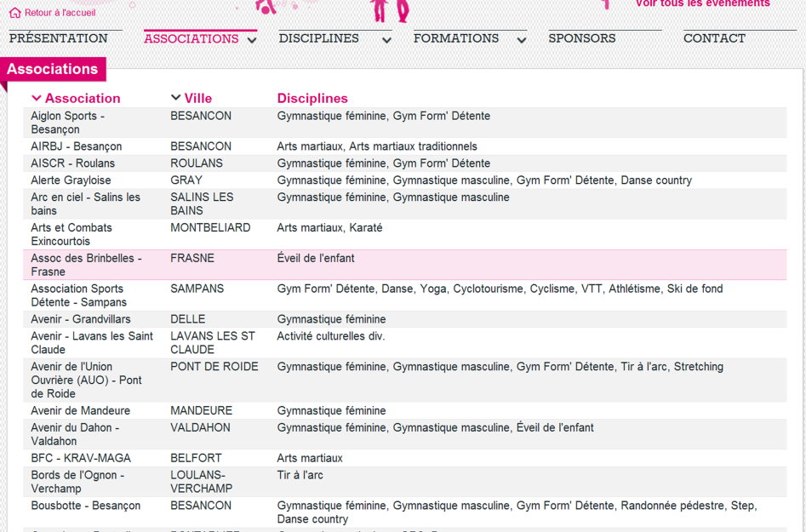The width and height of the screenshot is (806, 532).
Task: Click the GRAY city cell
Action: click(186, 180)
